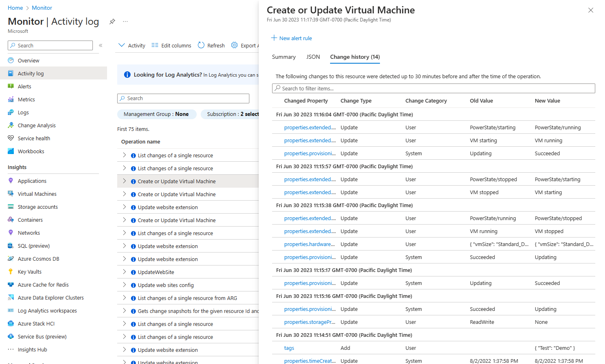Create a New alert rule

292,38
